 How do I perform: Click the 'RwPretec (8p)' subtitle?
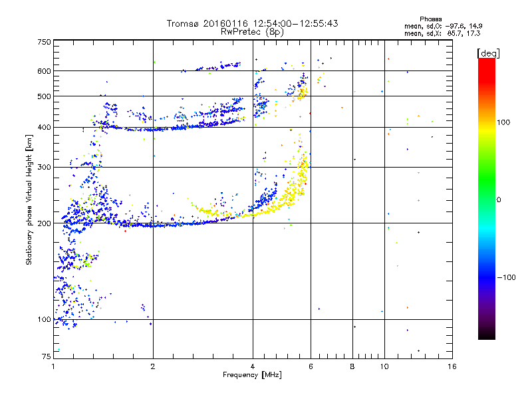click(x=252, y=32)
